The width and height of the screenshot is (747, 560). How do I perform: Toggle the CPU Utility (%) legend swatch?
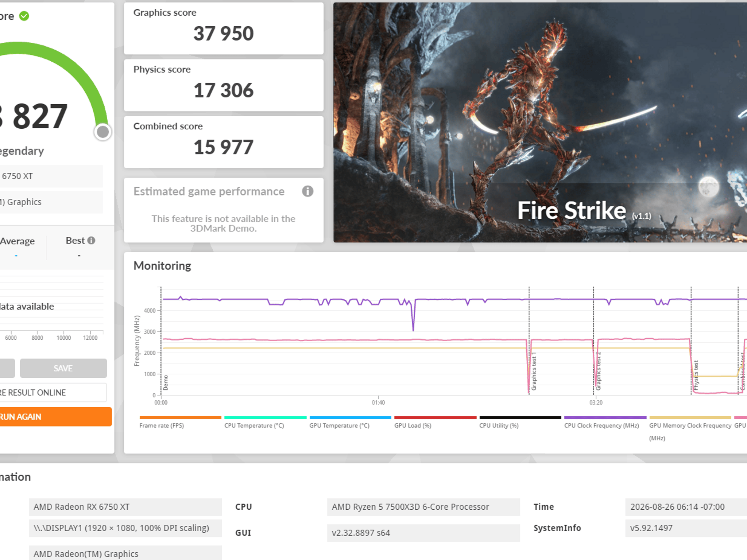coord(520,417)
